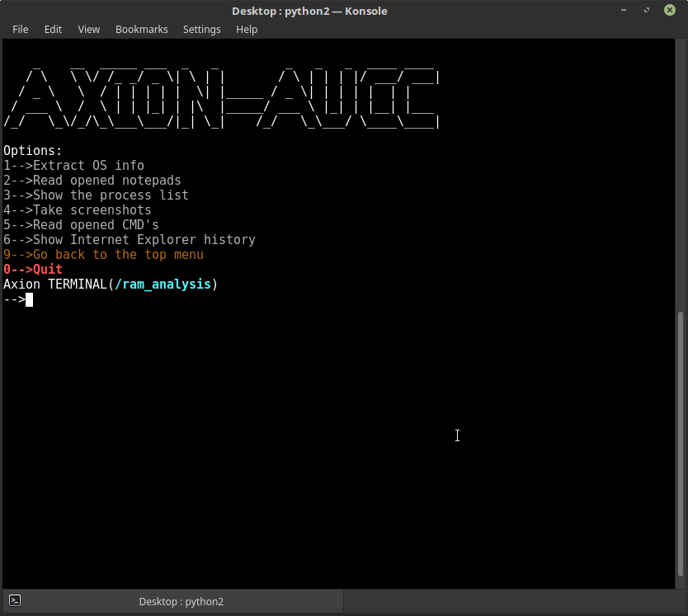Image resolution: width=688 pixels, height=616 pixels.
Task: Click '6-->Show Internet Explorer history' line
Action: click(130, 240)
